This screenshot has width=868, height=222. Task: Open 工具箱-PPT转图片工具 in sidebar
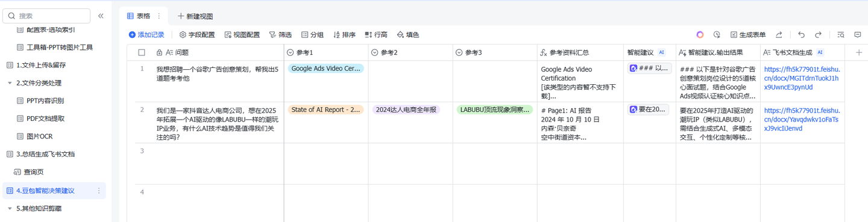click(59, 47)
